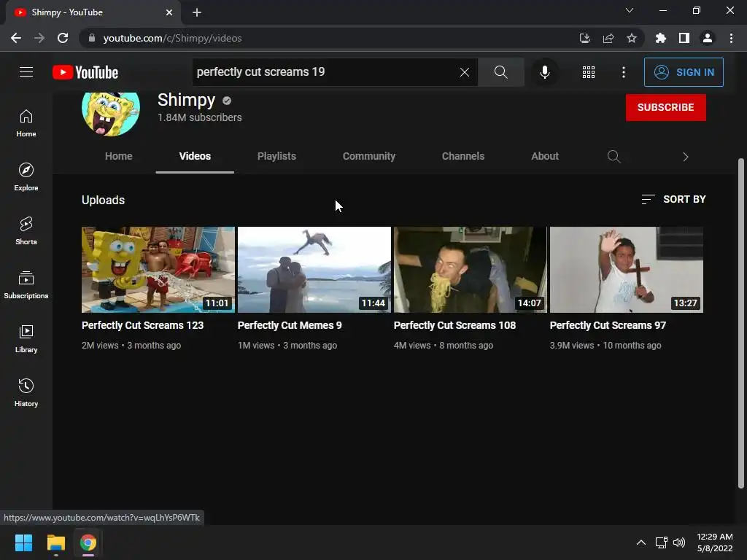Image resolution: width=747 pixels, height=560 pixels.
Task: Open File Explorer from taskbar
Action: [x=55, y=542]
